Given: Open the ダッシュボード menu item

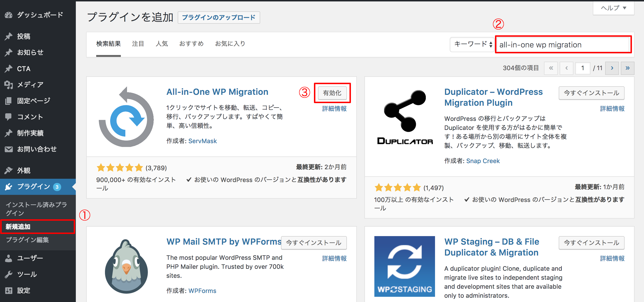Looking at the screenshot, I should (x=38, y=15).
